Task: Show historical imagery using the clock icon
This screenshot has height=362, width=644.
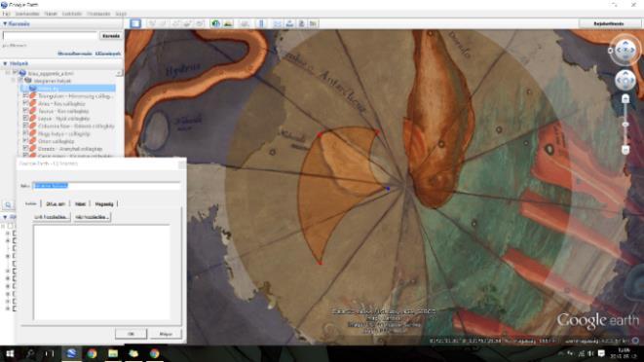Action: point(215,23)
